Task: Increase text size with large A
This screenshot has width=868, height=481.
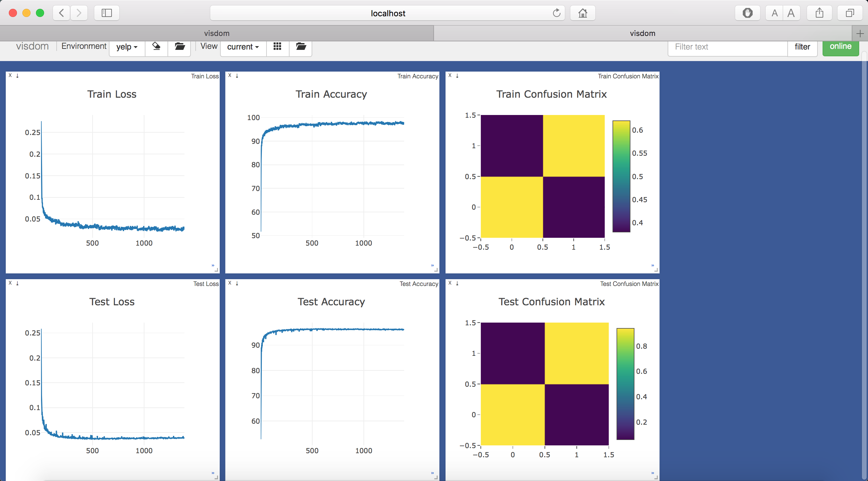Action: coord(791,13)
